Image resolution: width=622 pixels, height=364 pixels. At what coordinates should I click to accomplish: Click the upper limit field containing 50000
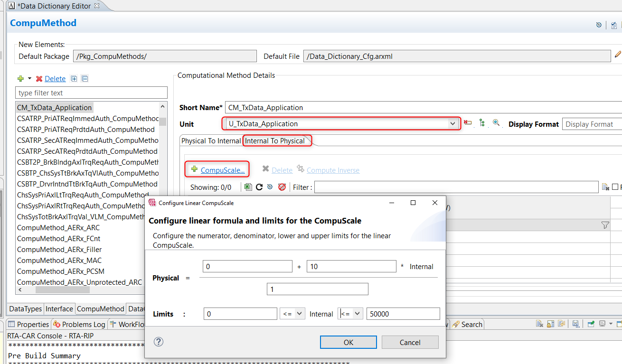(403, 314)
